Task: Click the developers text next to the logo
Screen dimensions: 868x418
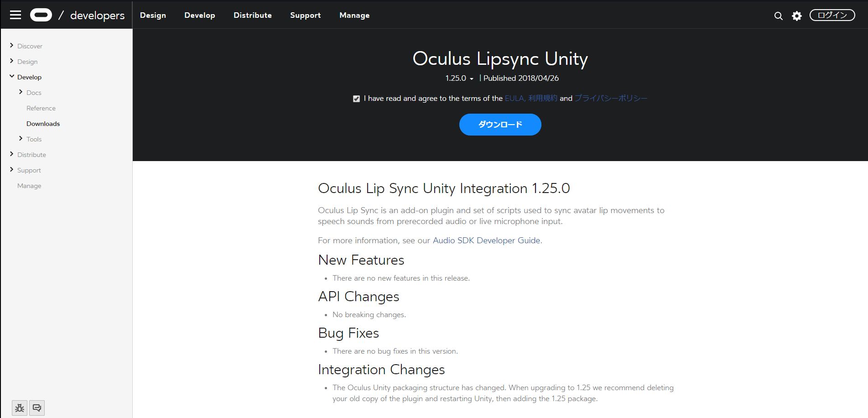Action: tap(97, 15)
